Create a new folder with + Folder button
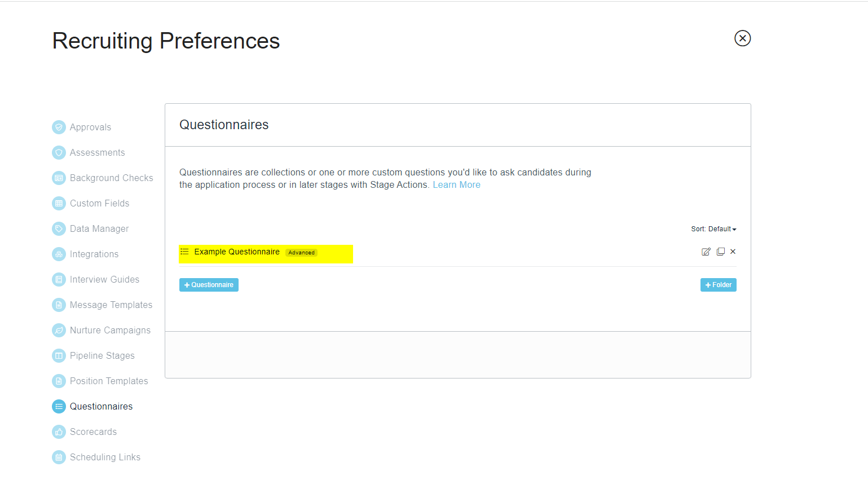The height and width of the screenshot is (484, 868). pyautogui.click(x=718, y=284)
